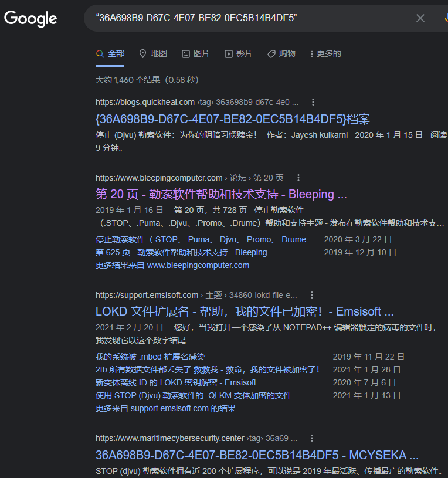Click quickheal snippet mentioning Jayesh kulkarni

(x=271, y=141)
